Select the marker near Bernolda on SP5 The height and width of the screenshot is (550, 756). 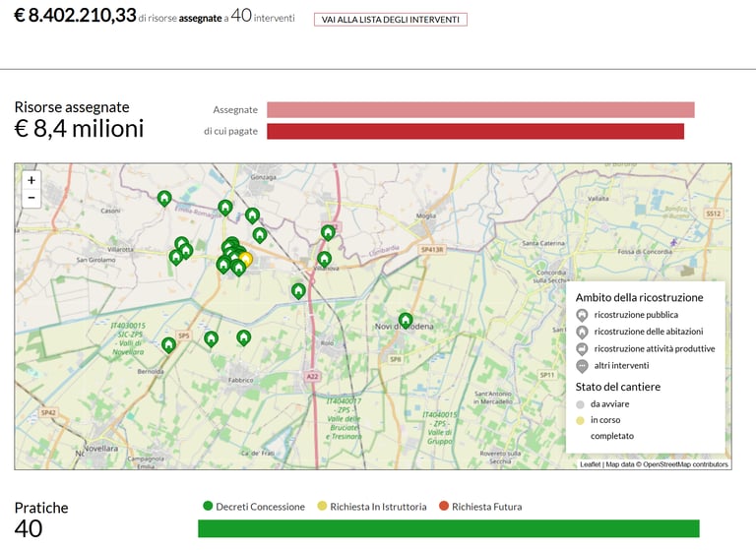coord(168,344)
